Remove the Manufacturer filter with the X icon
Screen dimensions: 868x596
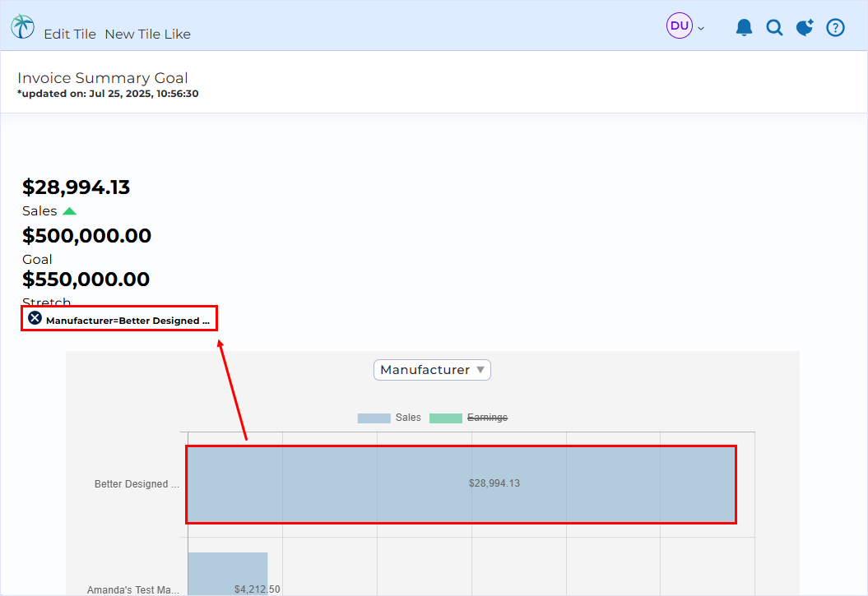click(x=35, y=318)
